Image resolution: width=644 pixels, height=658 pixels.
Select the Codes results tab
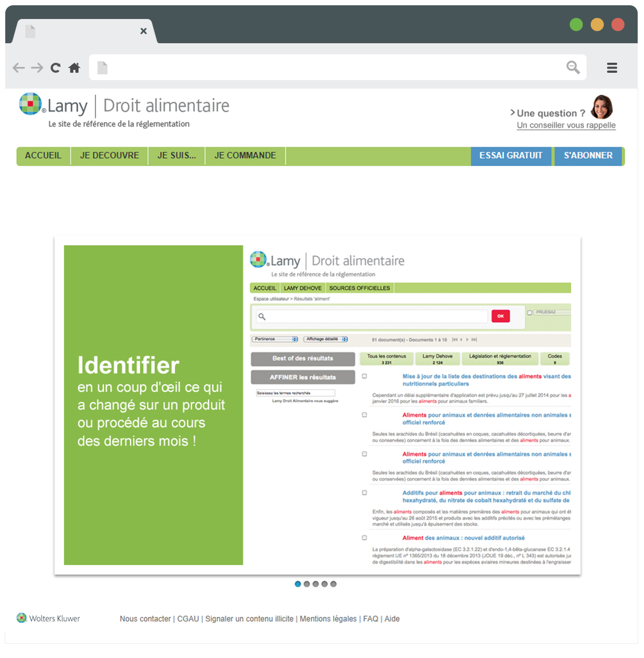coord(555,359)
